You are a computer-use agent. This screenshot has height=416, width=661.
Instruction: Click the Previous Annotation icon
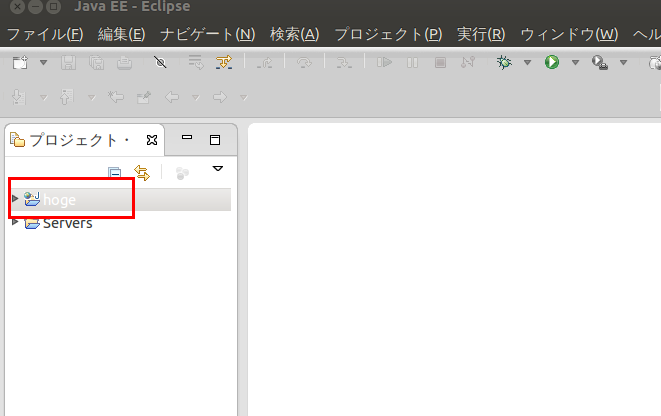(x=66, y=97)
